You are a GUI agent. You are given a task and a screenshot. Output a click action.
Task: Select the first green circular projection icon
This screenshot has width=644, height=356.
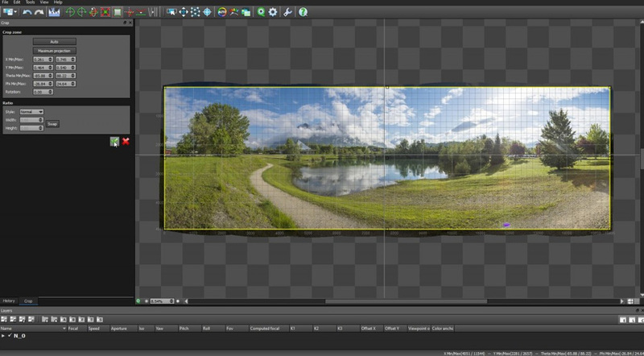coord(70,12)
